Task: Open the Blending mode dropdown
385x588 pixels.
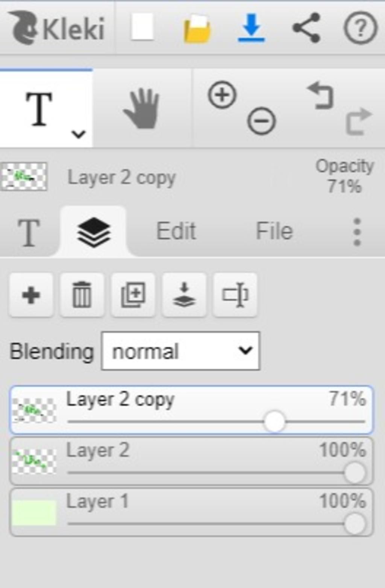Action: tap(180, 351)
